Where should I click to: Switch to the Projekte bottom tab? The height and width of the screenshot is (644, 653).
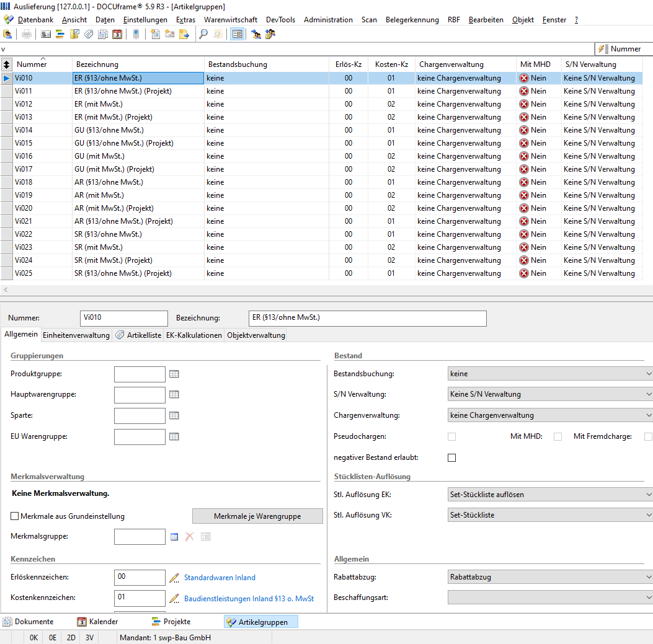coord(171,622)
